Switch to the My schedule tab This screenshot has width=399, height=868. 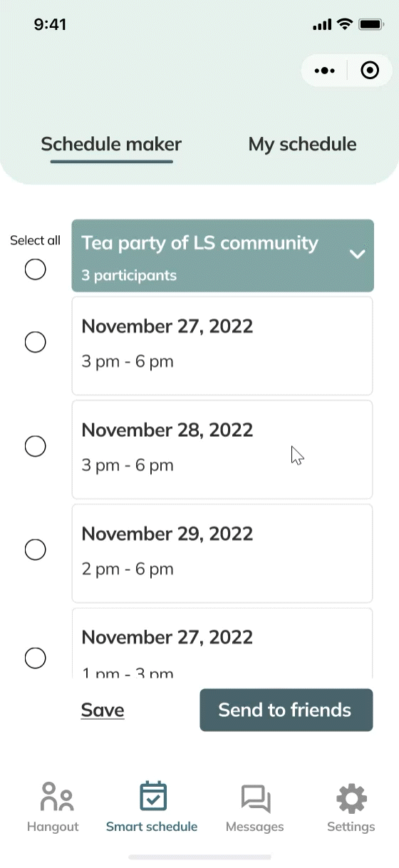302,144
